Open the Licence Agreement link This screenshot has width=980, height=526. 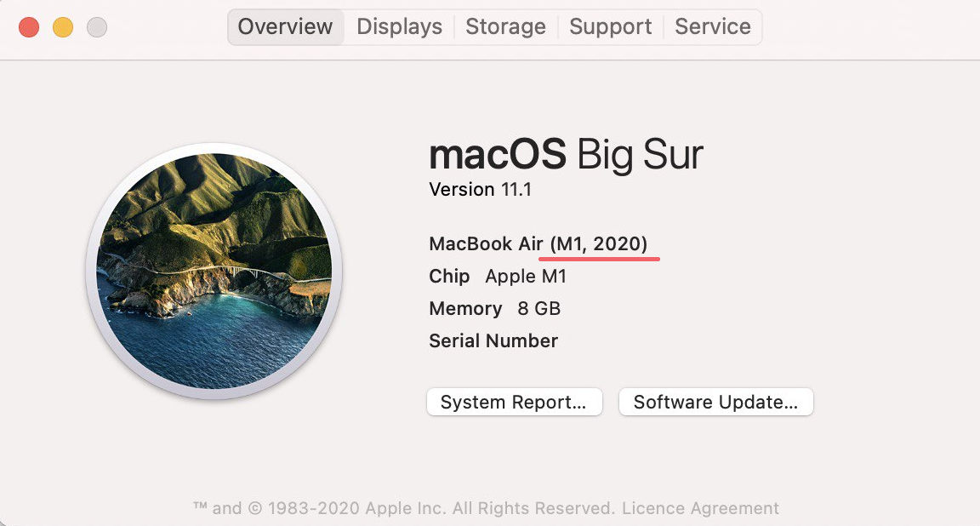(700, 508)
